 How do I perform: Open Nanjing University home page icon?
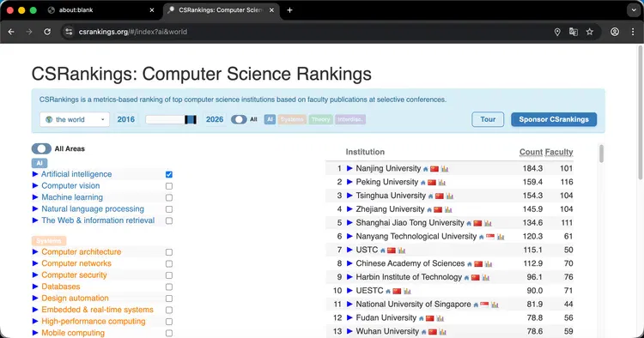pos(426,169)
